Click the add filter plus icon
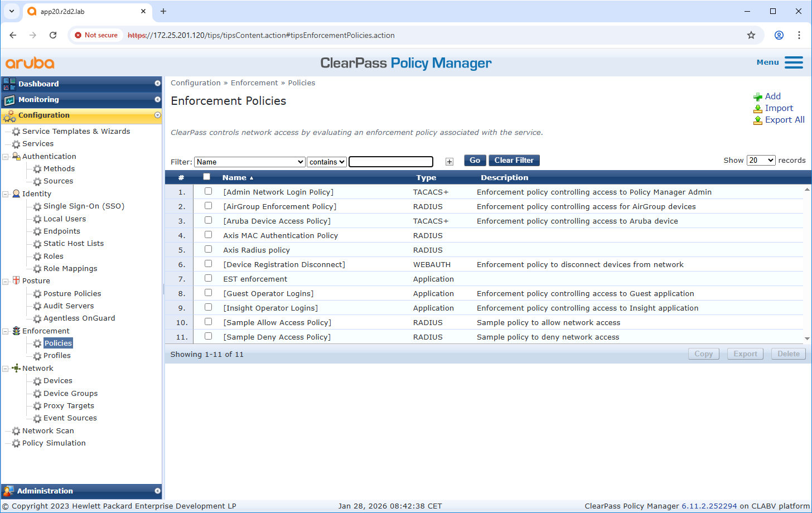The image size is (812, 513). [x=449, y=162]
